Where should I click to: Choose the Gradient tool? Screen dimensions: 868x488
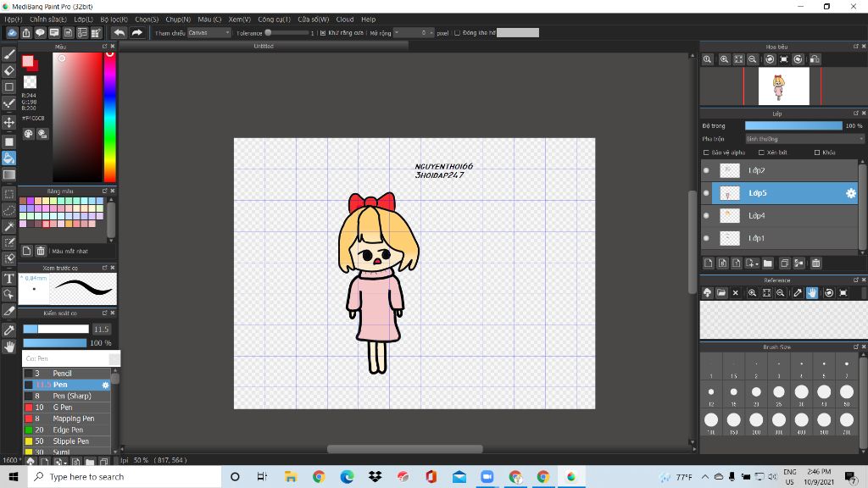8,175
